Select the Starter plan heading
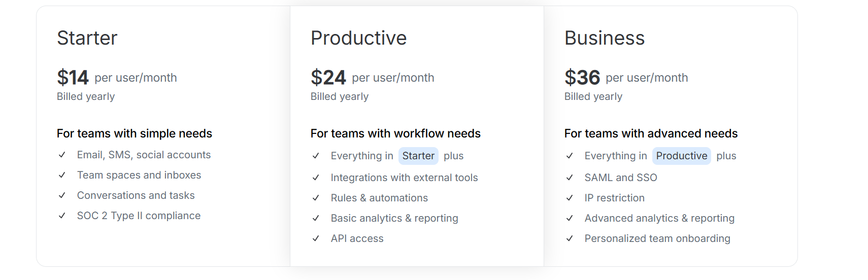The width and height of the screenshot is (868, 280). (x=87, y=38)
